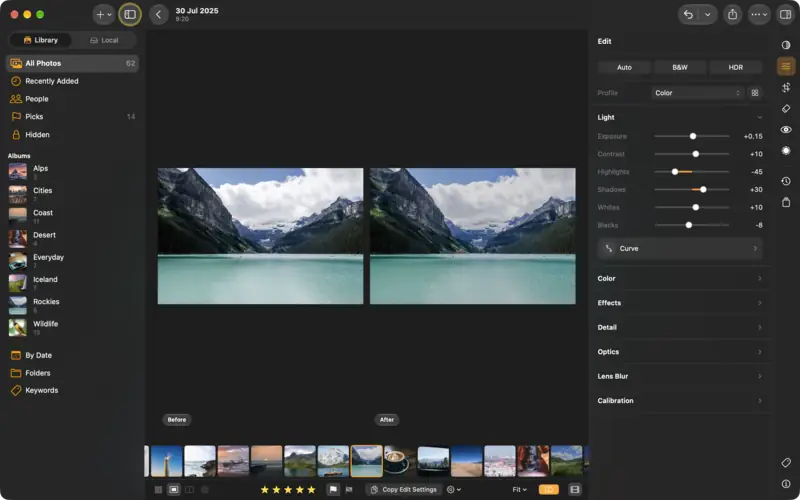Select All Photos in the sidebar

click(x=72, y=63)
